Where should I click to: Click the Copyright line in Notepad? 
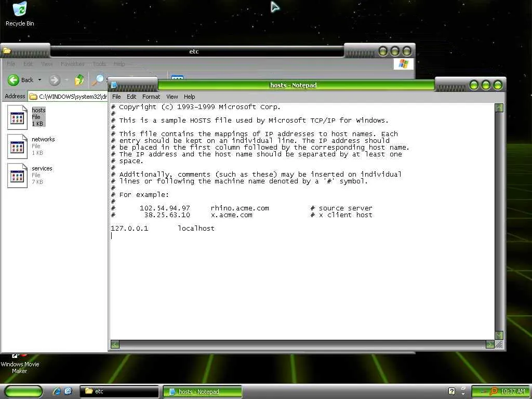[x=196, y=107]
